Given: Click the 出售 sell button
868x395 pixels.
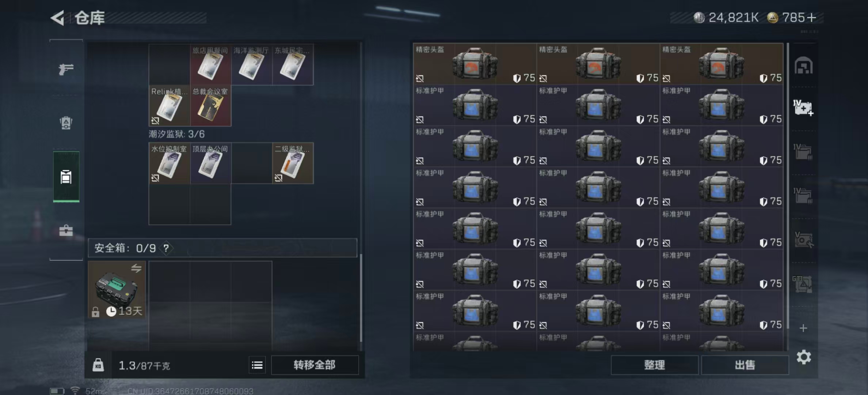Looking at the screenshot, I should (745, 365).
